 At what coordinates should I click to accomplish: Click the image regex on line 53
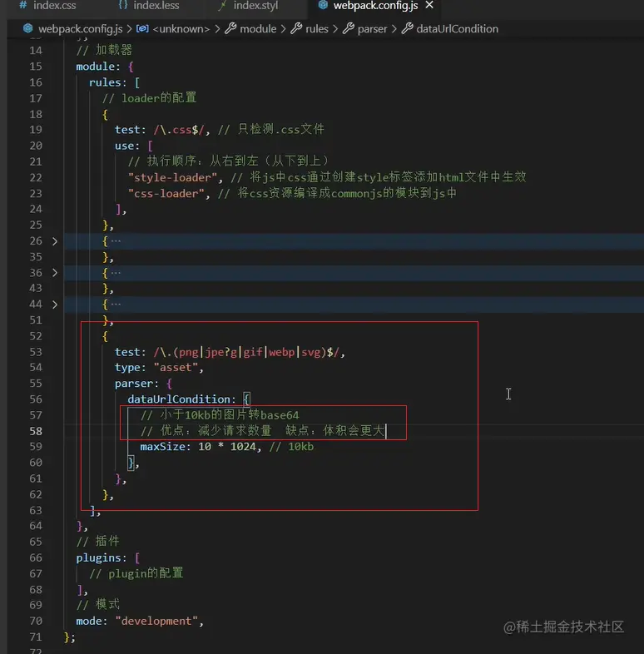246,352
